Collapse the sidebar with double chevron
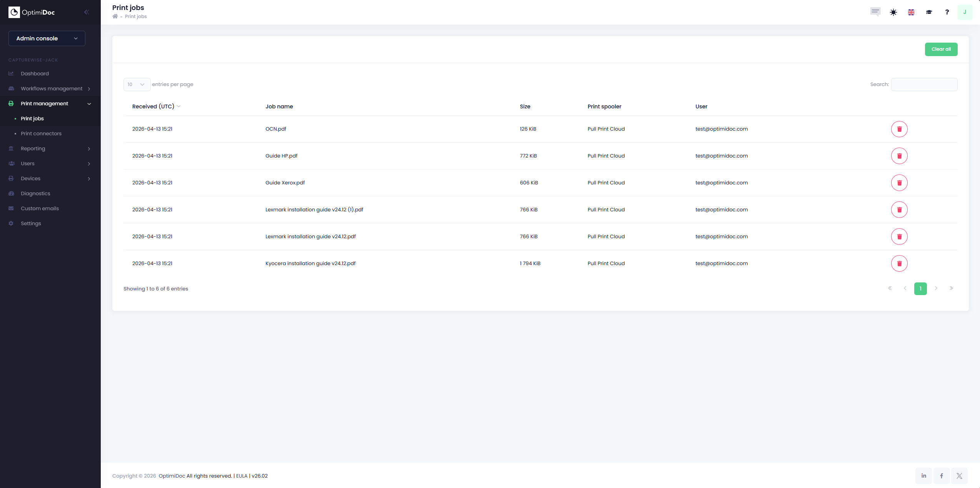This screenshot has width=980, height=488. click(x=87, y=12)
